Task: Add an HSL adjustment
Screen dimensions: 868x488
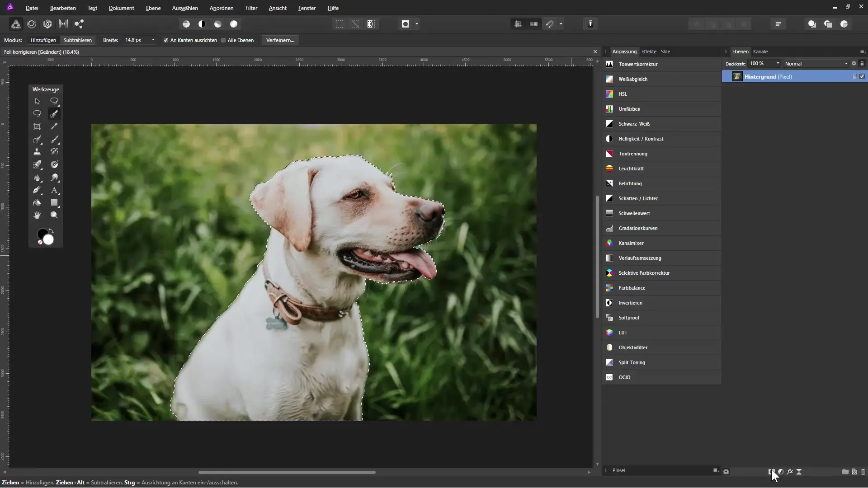Action: point(661,94)
